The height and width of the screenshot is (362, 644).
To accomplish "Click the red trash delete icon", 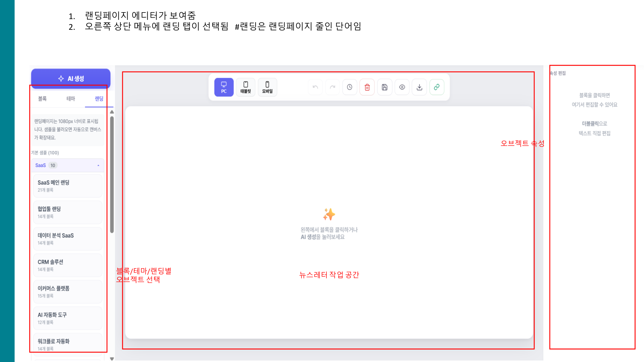I will [x=367, y=87].
